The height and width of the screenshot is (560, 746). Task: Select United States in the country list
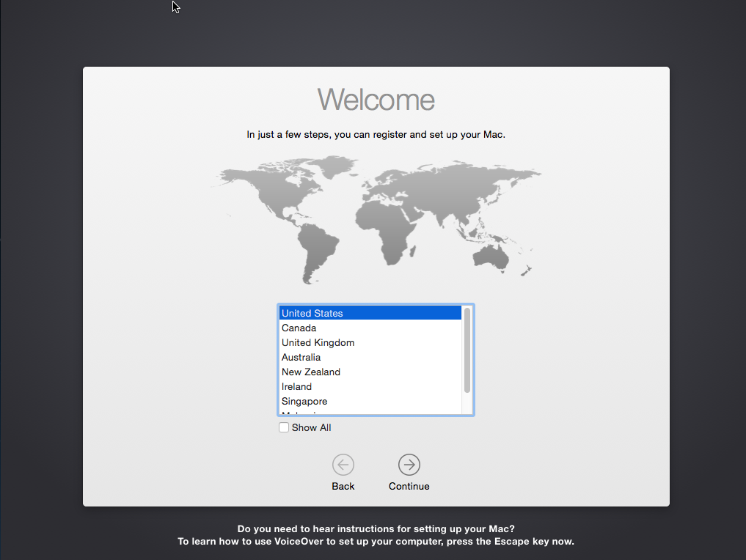[370, 313]
